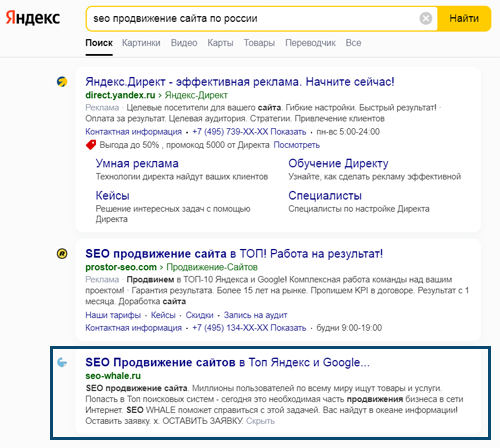This screenshot has width=500, height=448.
Task: Go to the Карты tab
Action: click(220, 43)
